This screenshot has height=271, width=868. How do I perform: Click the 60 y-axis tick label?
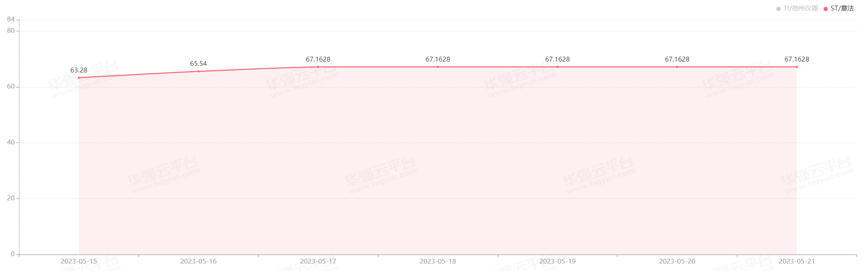coord(11,86)
